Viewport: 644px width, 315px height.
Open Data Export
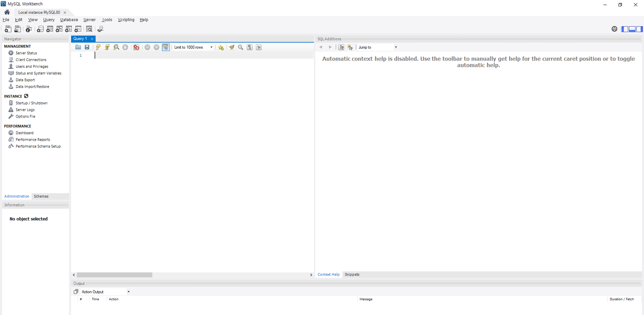coord(25,80)
